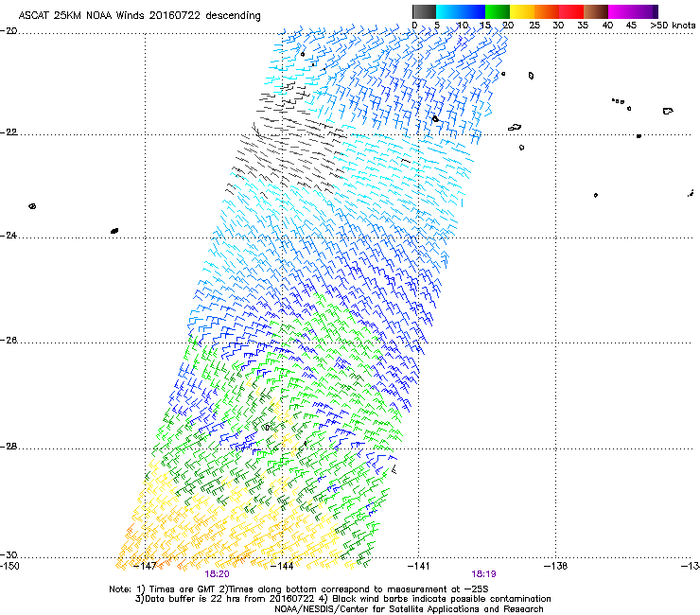This screenshot has width=700, height=615.
Task: Click the blue 10-15 knots legend color
Action: (473, 11)
